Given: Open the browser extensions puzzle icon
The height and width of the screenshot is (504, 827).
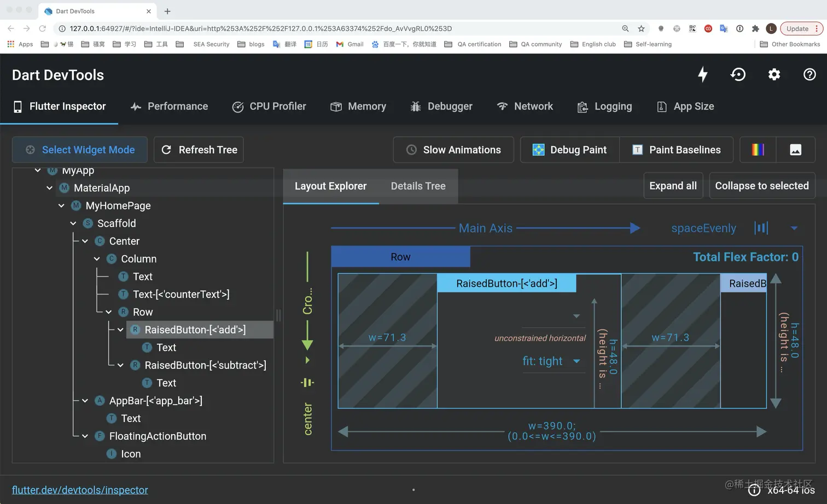Looking at the screenshot, I should pyautogui.click(x=755, y=28).
